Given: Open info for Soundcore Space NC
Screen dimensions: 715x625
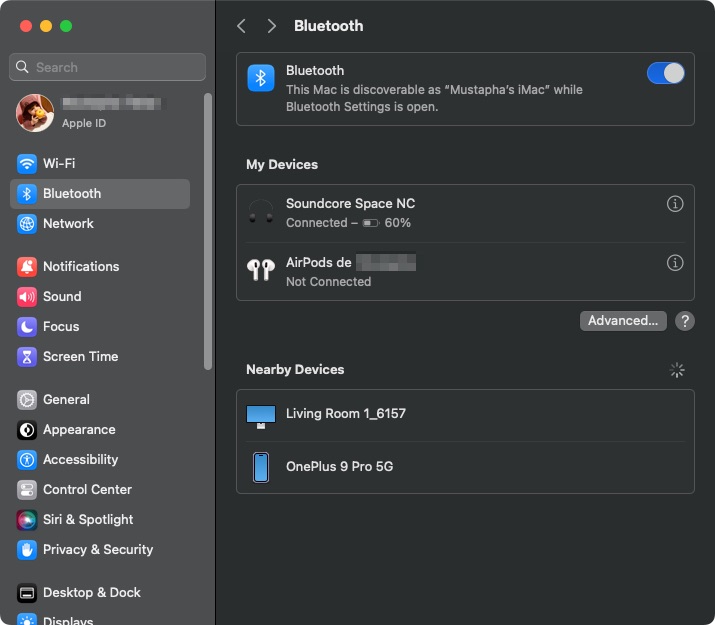Looking at the screenshot, I should (x=675, y=204).
